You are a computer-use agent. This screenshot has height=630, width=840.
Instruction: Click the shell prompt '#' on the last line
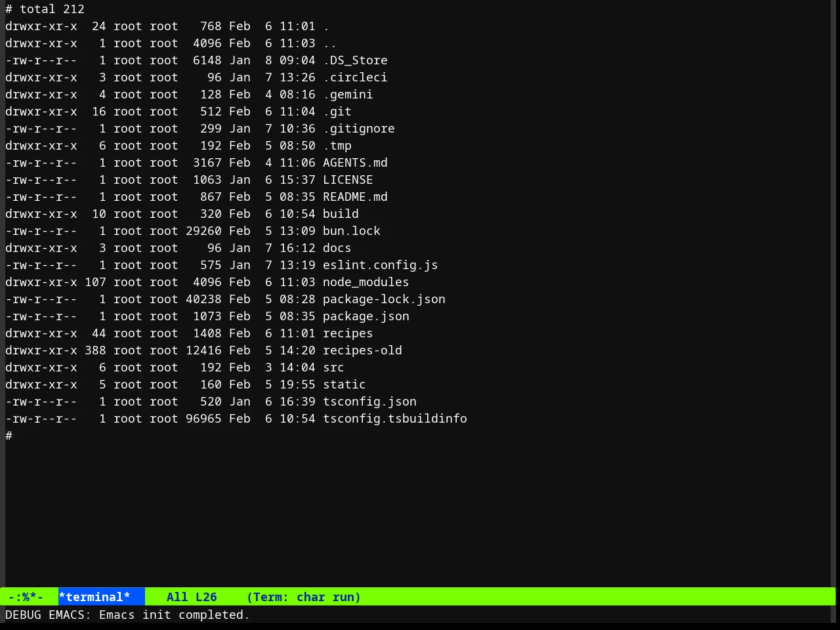click(9, 436)
